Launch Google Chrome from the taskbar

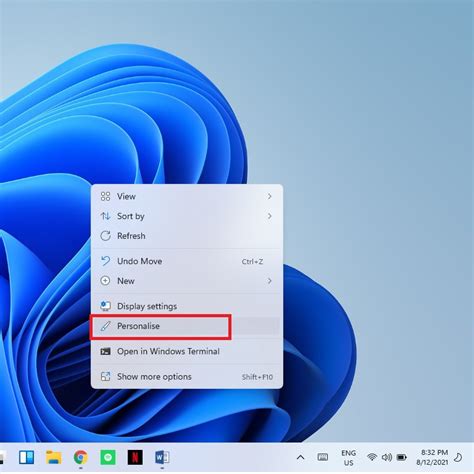81,457
